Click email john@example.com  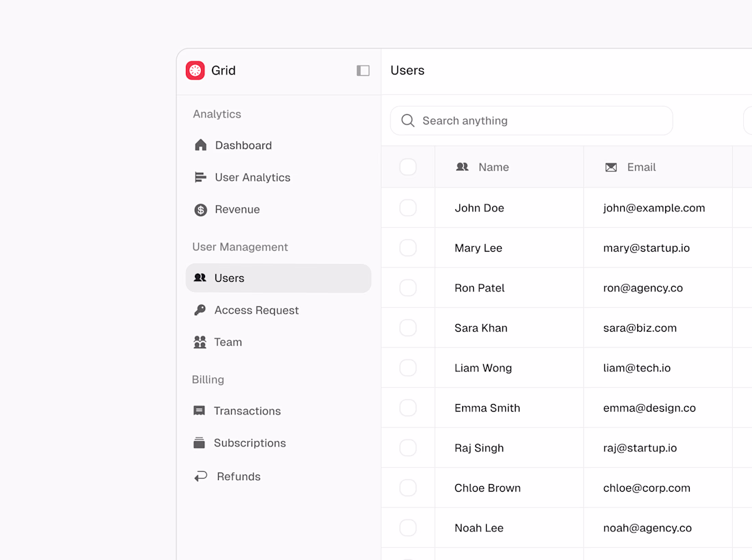654,208
